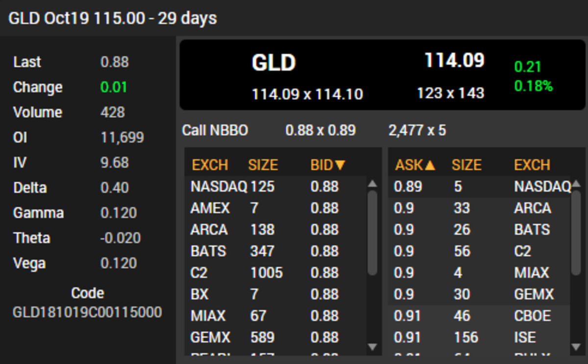588x364 pixels.
Task: Select the EXCH column header on bid side
Action: coord(209,165)
